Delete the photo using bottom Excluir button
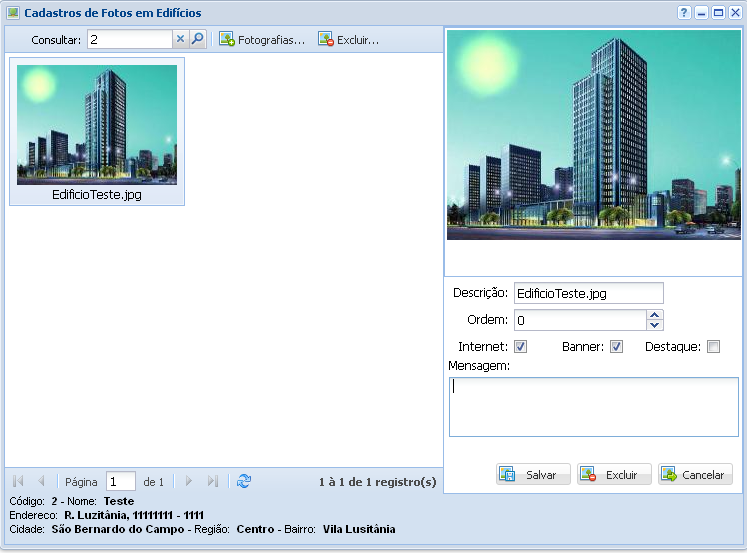This screenshot has height=553, width=747. [x=614, y=475]
